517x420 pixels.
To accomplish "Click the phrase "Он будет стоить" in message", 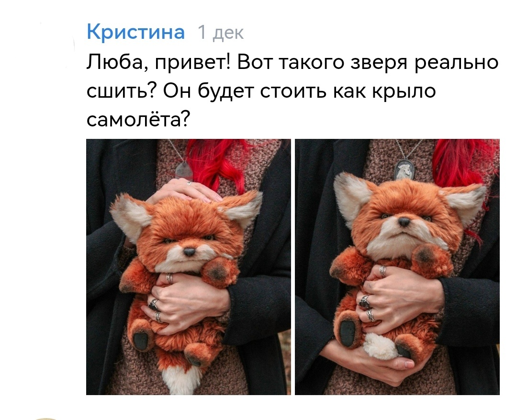I will click(245, 91).
